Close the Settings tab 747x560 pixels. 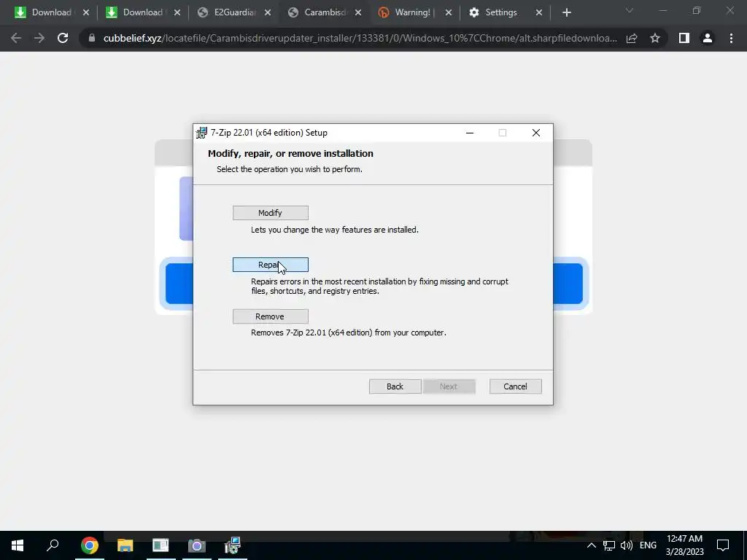539,13
